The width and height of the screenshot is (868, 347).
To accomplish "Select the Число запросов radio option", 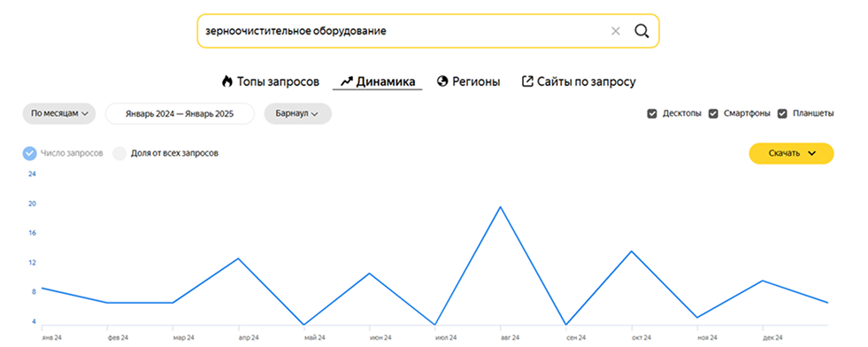I will pyautogui.click(x=30, y=153).
